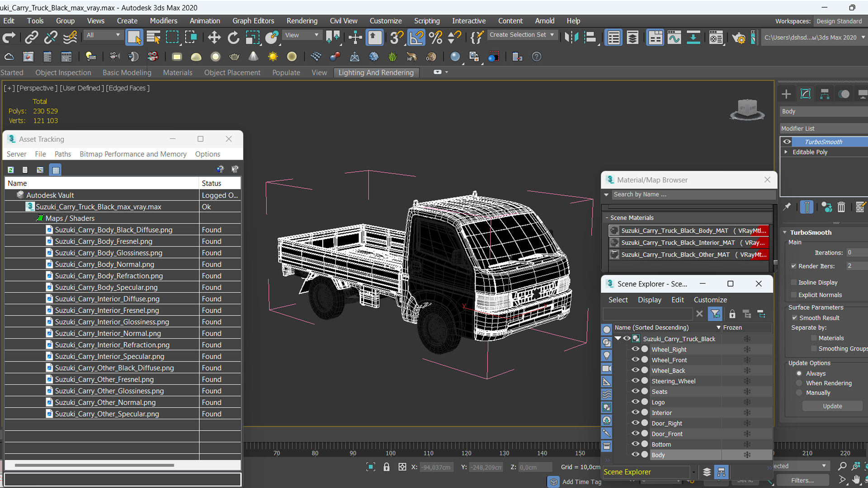This screenshot has width=868, height=488.
Task: Open Customize in Scene Explorer
Action: 710,300
